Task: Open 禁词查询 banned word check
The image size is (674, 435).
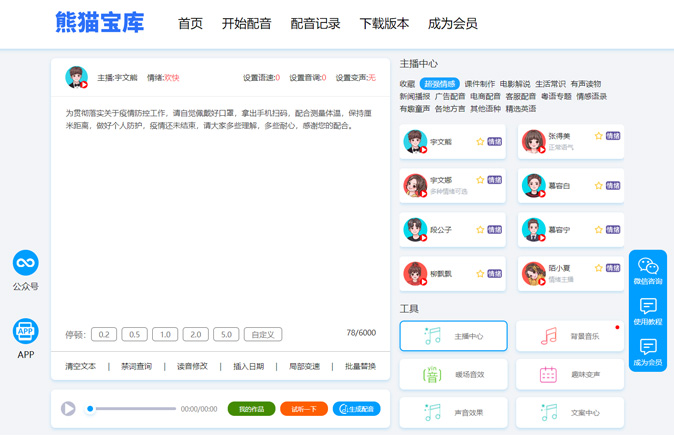Action: 136,366
